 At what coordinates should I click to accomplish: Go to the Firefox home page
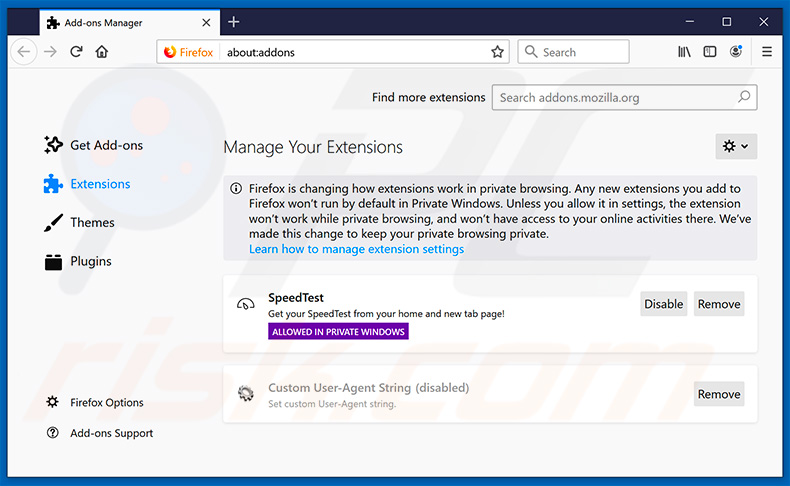tap(102, 52)
